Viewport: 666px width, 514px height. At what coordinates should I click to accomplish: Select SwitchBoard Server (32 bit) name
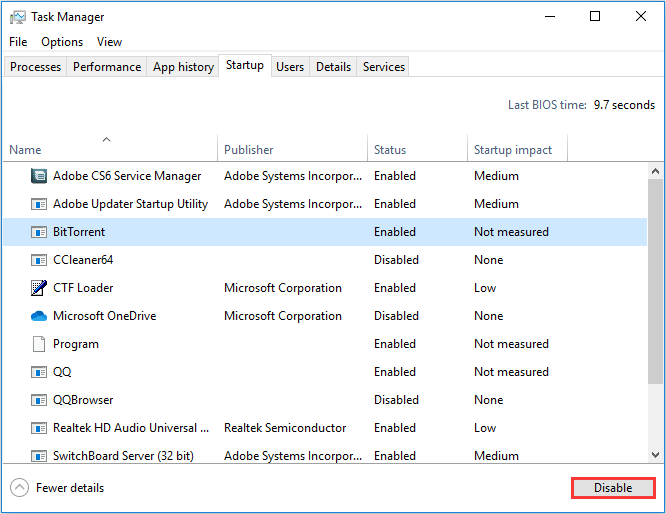(x=123, y=456)
